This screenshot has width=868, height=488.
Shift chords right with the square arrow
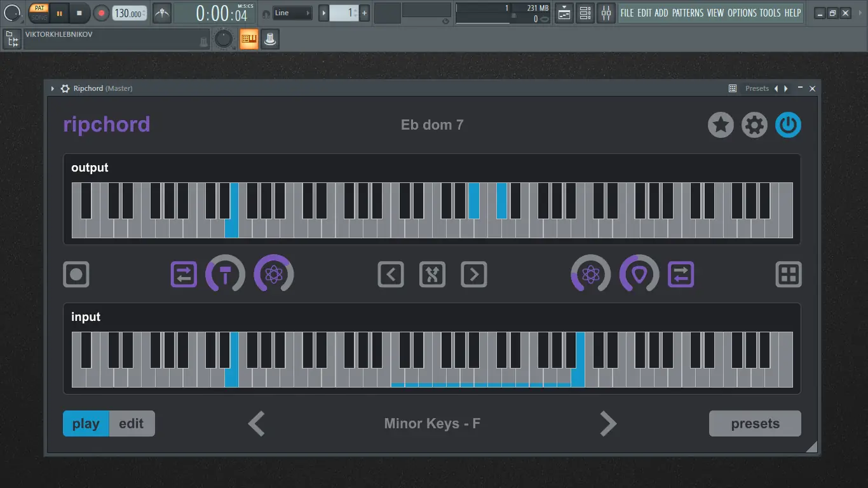click(x=473, y=274)
